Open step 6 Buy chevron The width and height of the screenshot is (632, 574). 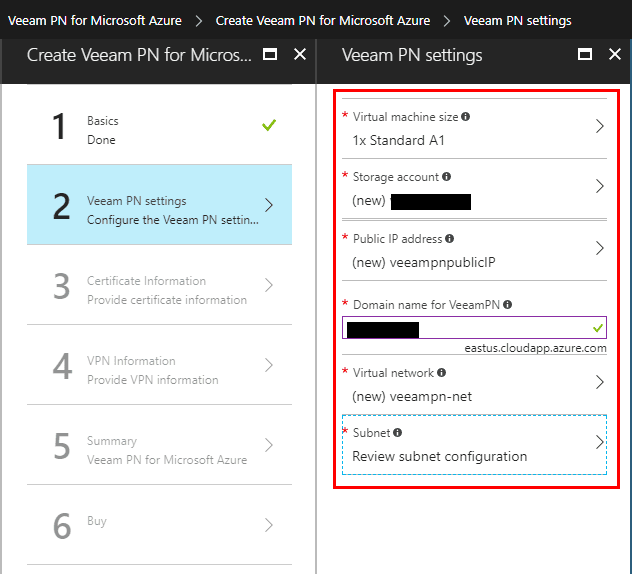tap(269, 525)
